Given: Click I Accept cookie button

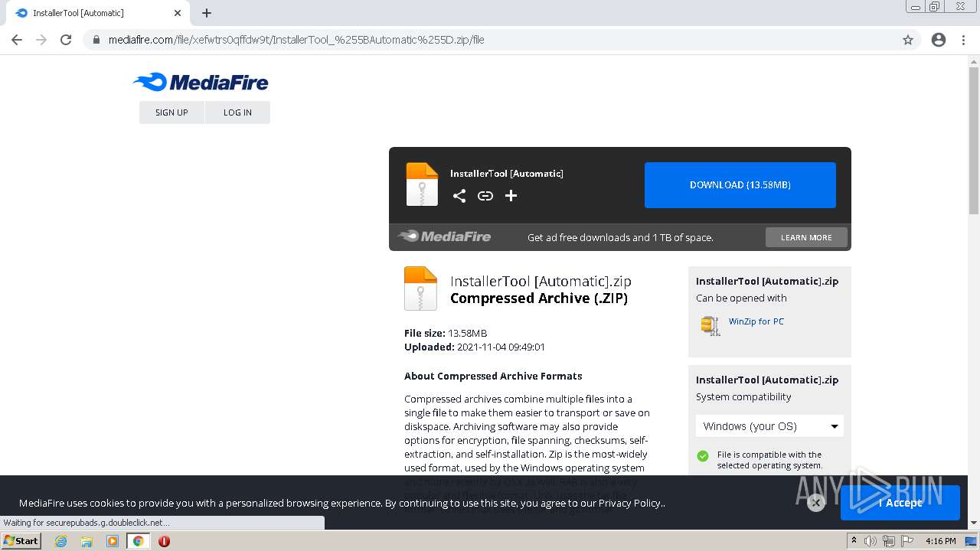Looking at the screenshot, I should [900, 503].
